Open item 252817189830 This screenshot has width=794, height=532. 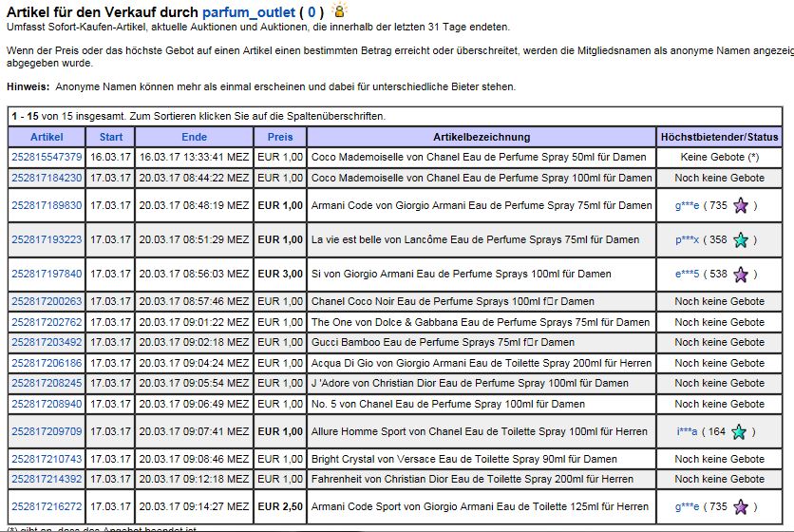coord(47,205)
